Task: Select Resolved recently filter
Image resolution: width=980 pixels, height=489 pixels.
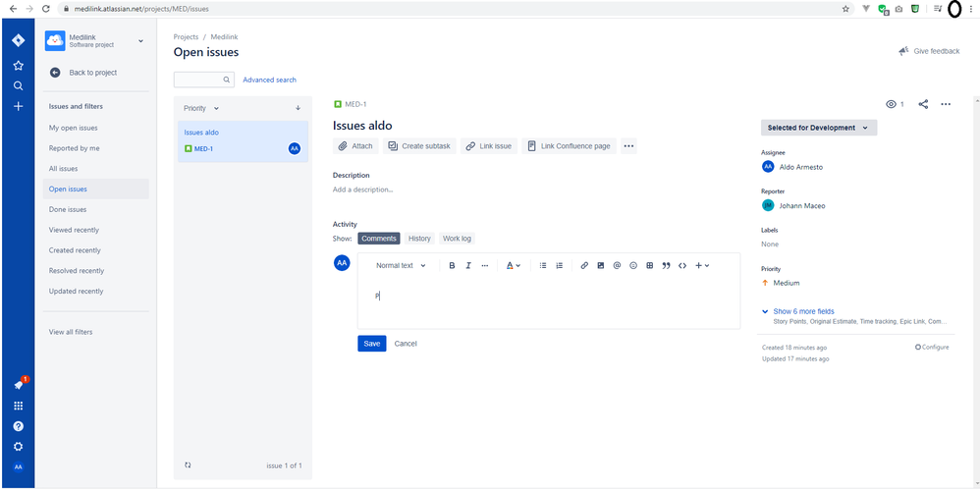Action: [x=96, y=271]
